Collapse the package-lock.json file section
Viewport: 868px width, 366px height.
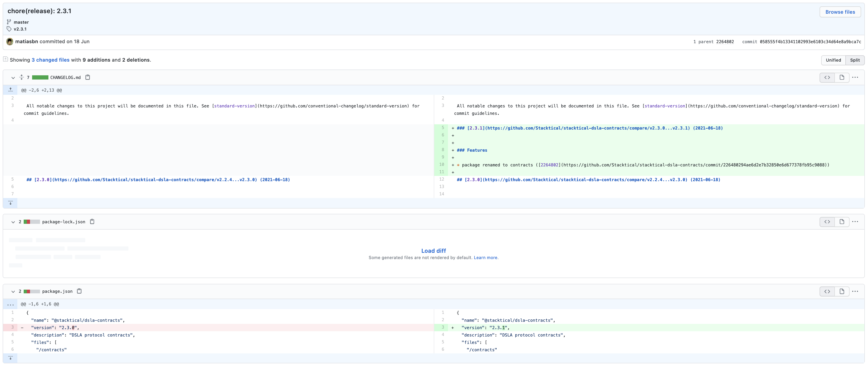point(13,222)
